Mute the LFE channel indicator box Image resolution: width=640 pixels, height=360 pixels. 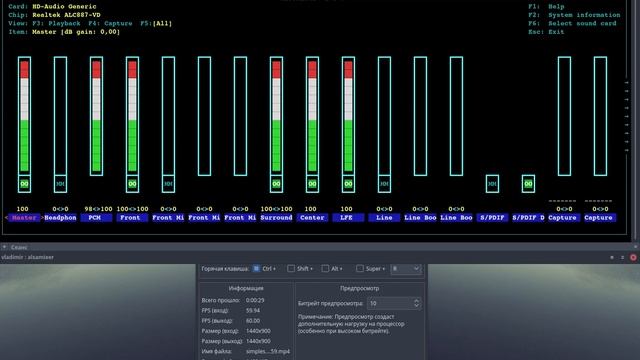coord(348,184)
